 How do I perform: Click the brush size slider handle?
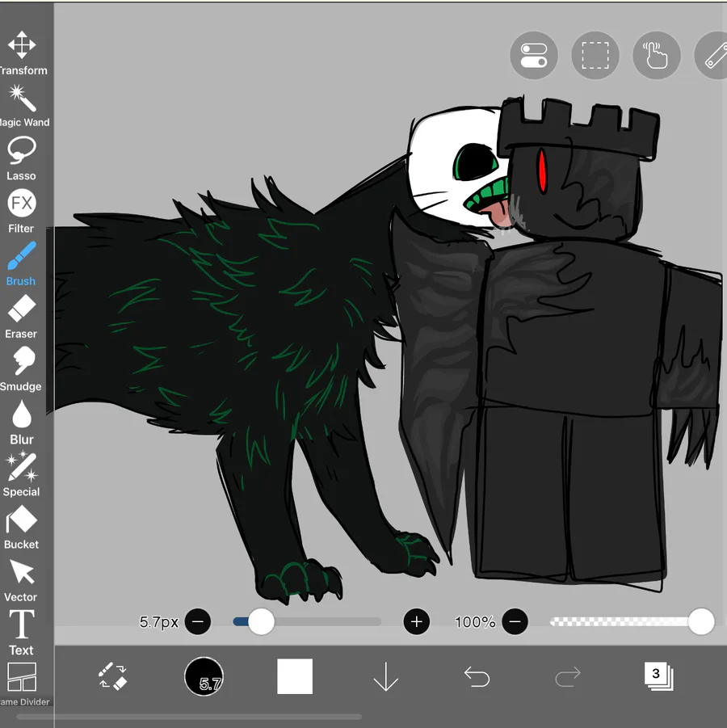[261, 621]
